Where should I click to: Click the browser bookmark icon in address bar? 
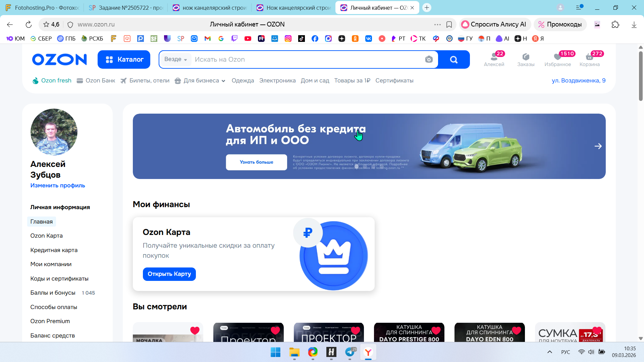tap(449, 24)
